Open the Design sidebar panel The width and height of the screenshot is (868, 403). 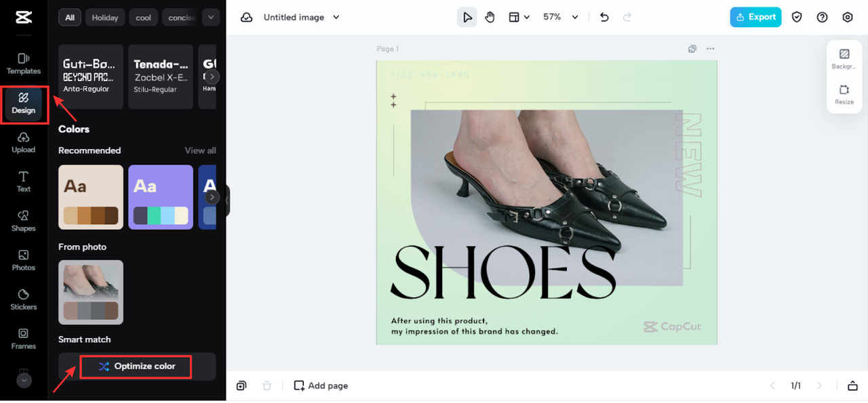pos(24,104)
